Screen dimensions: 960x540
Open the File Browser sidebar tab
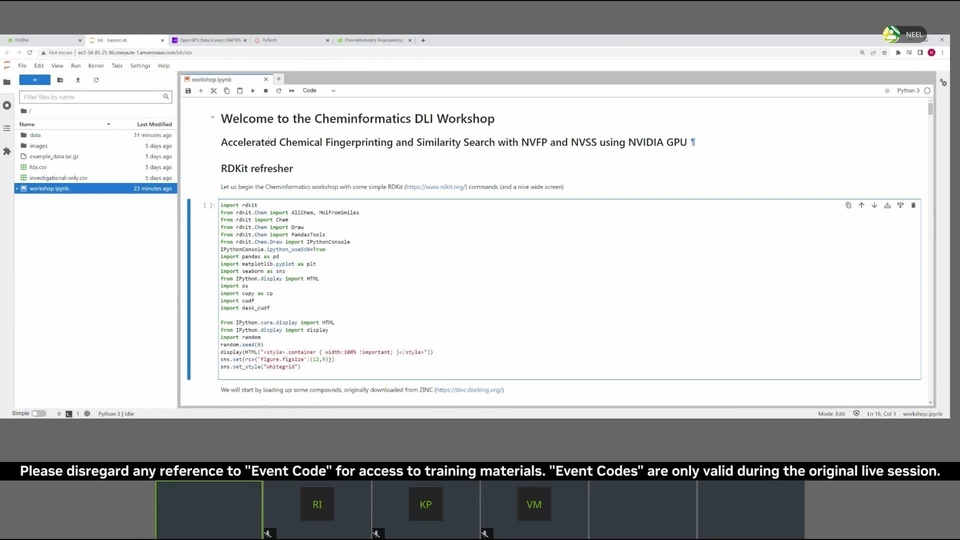point(7,81)
